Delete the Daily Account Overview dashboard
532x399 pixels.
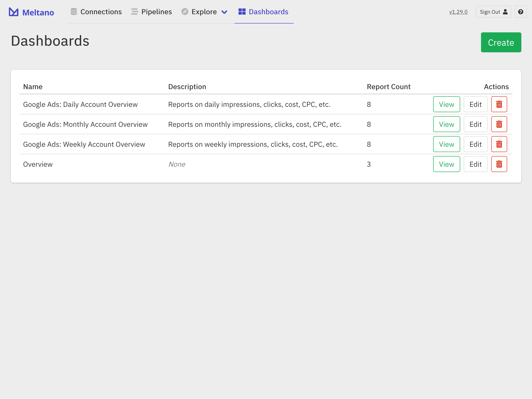[x=499, y=104]
